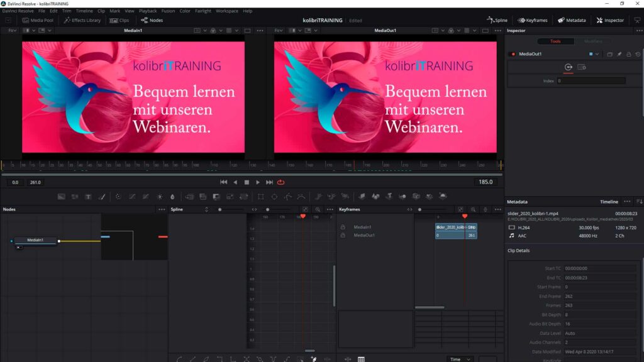Open the Time dropdown below Keyframes panel
Image resolution: width=644 pixels, height=362 pixels.
[x=460, y=359]
